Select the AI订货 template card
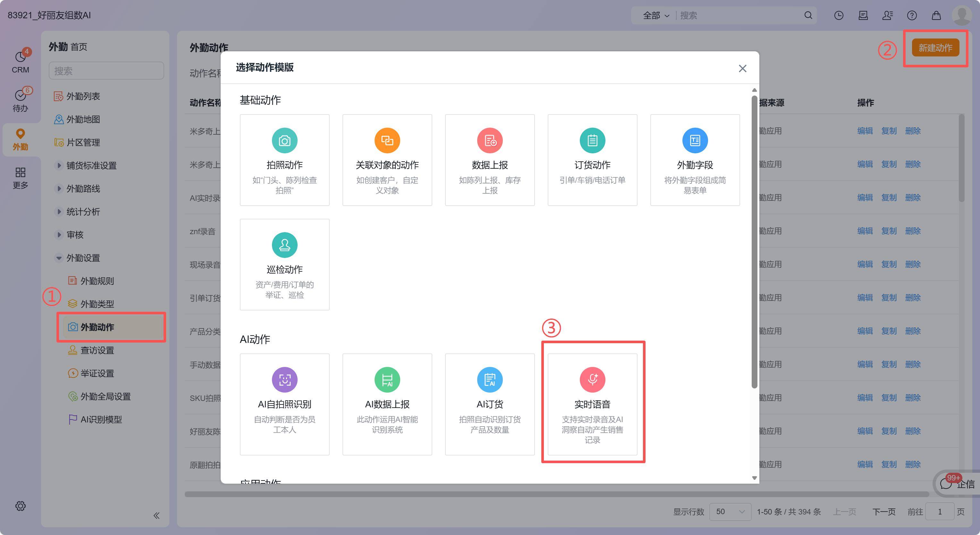The width and height of the screenshot is (980, 535). (490, 404)
